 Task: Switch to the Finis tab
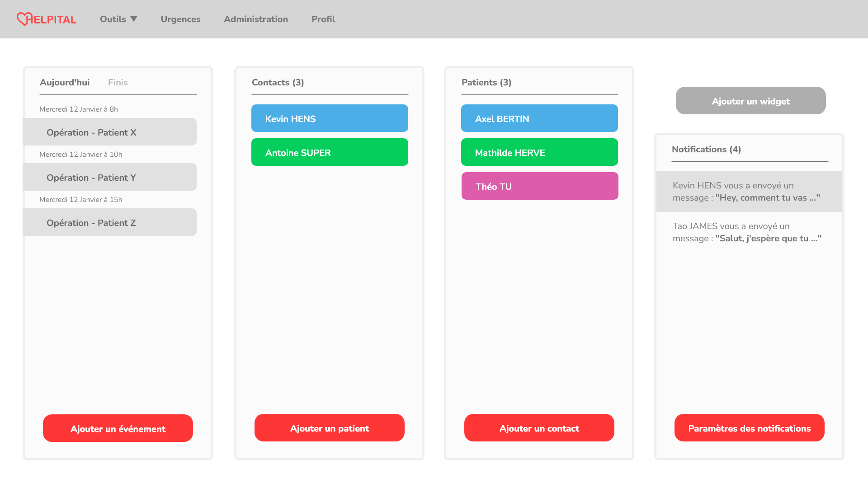(118, 82)
